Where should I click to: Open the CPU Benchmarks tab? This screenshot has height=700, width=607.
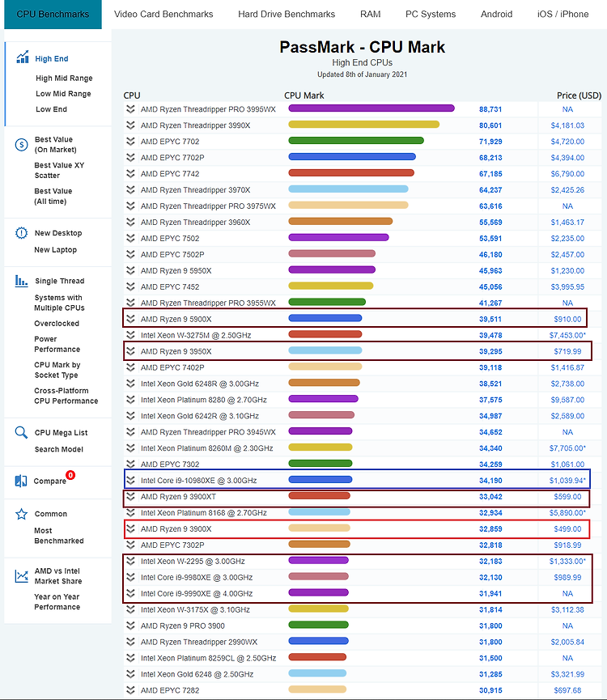pyautogui.click(x=53, y=15)
